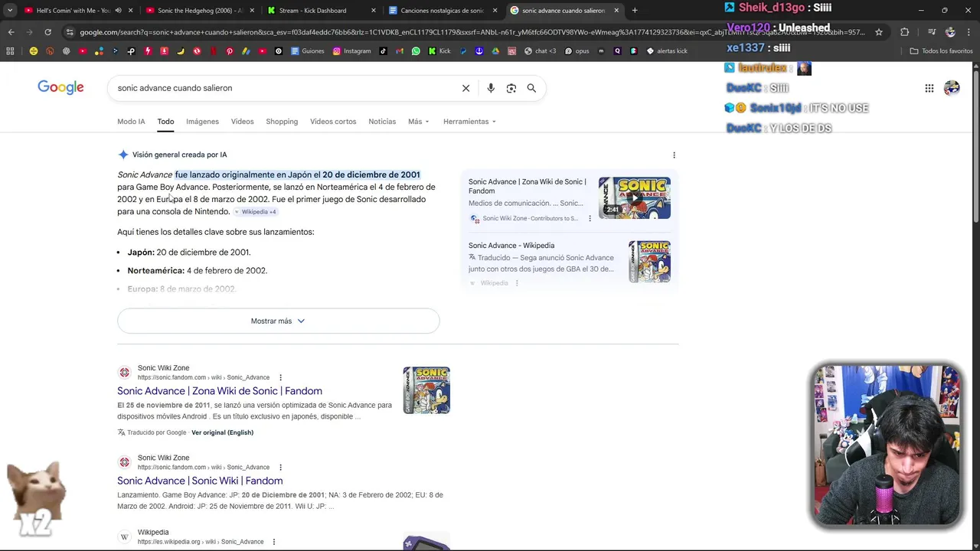This screenshot has width=980, height=551.
Task: Go to the Google logo homepage
Action: coord(60,87)
